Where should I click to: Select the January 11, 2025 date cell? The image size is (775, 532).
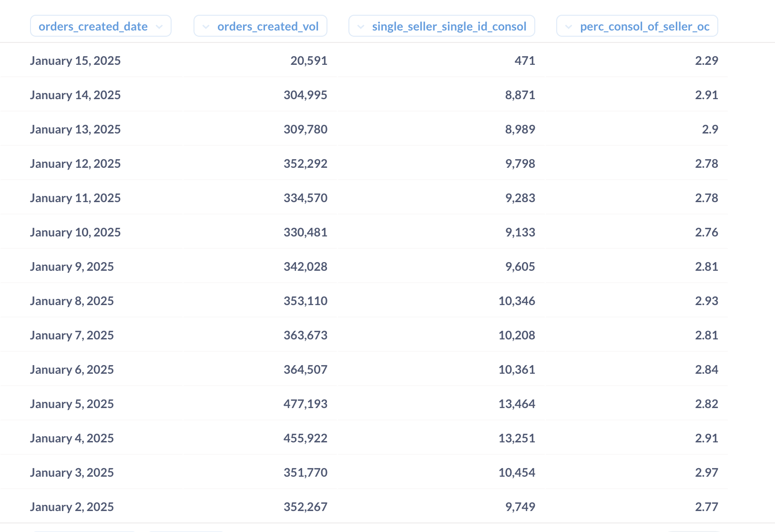click(75, 198)
